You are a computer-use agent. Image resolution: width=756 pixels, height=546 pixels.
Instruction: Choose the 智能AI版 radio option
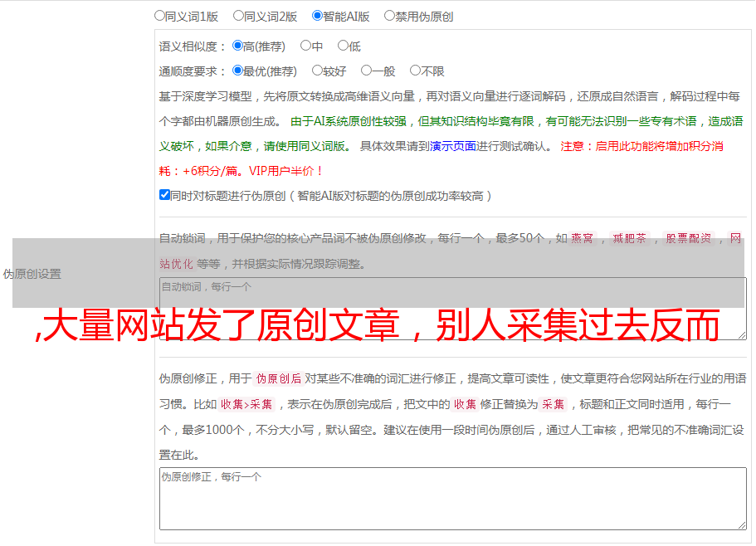click(x=317, y=16)
